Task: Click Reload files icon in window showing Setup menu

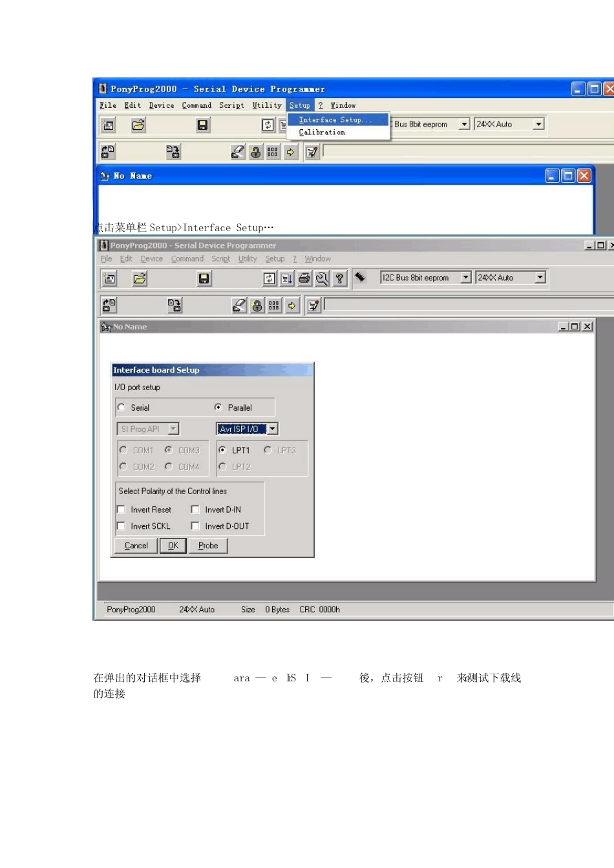Action: [268, 125]
